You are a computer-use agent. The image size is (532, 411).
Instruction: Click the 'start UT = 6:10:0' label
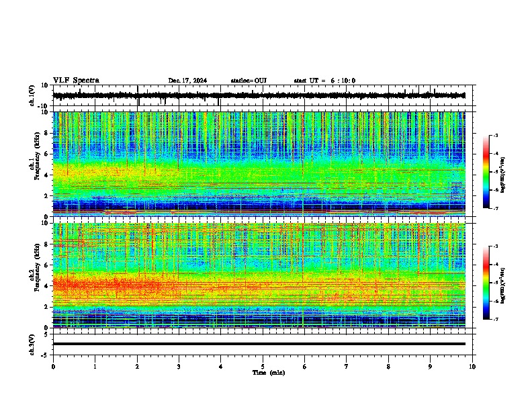[324, 81]
